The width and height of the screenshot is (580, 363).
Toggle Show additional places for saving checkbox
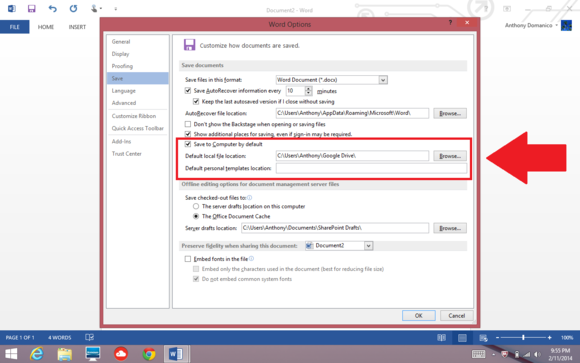188,134
